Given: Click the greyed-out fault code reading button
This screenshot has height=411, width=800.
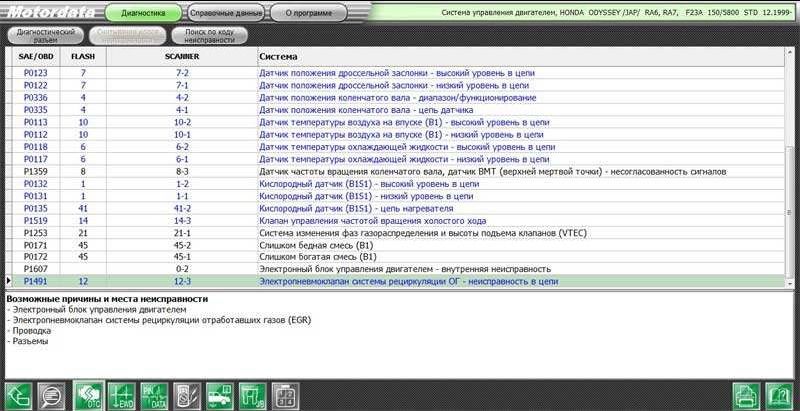Looking at the screenshot, I should point(128,35).
